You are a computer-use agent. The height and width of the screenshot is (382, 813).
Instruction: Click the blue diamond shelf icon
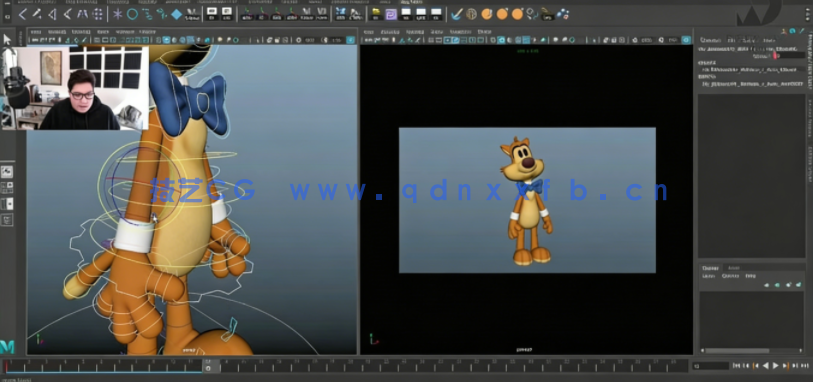[177, 14]
